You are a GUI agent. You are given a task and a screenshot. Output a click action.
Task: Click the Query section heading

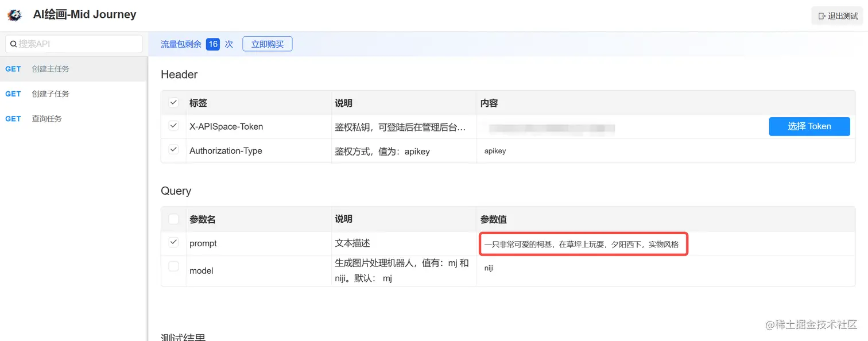(x=176, y=191)
